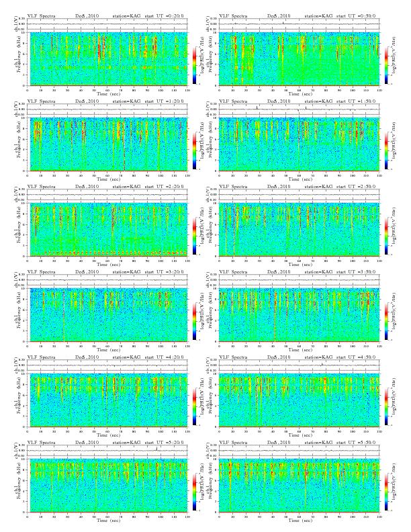Click the PSD color bar of the 4:50:0 plot

pyautogui.click(x=387, y=407)
